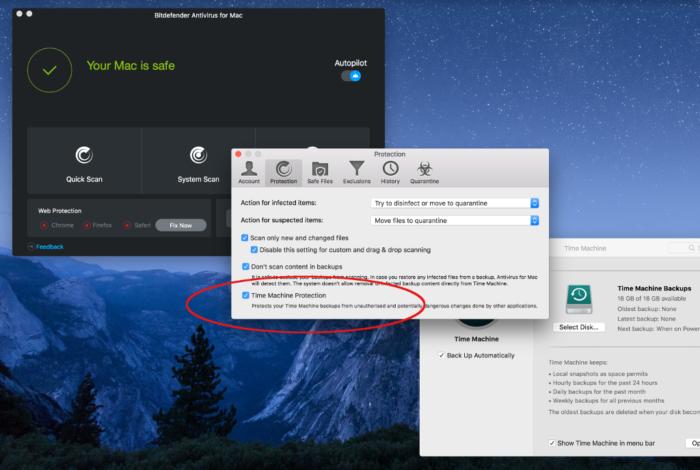
Task: Switch to the Exclusions tab
Action: [356, 172]
